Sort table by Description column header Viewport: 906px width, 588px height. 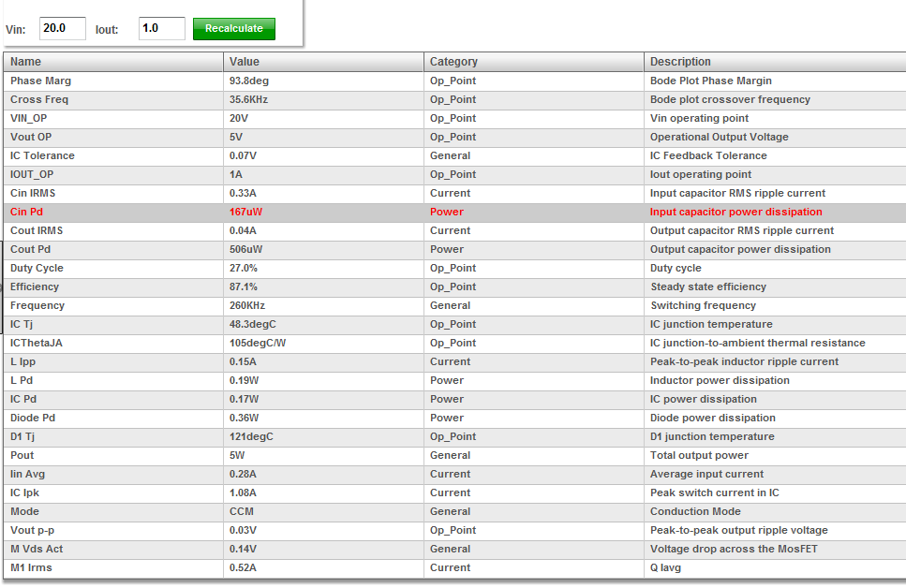pyautogui.click(x=775, y=62)
